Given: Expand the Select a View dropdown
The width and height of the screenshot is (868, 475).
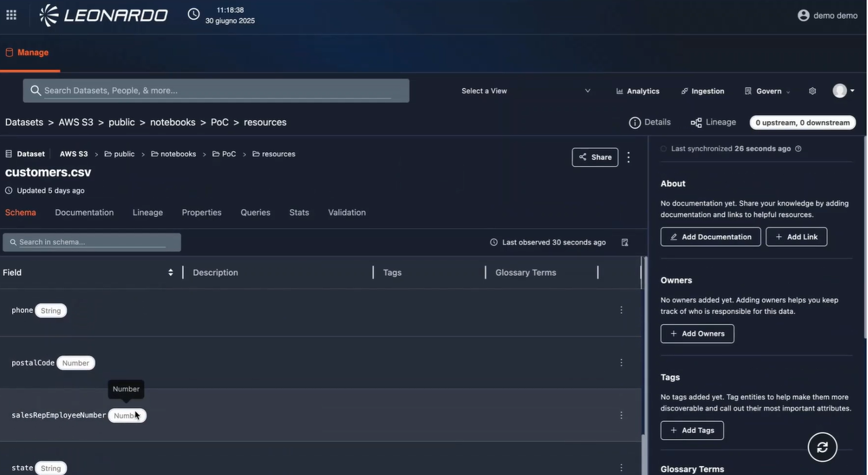Looking at the screenshot, I should point(526,91).
